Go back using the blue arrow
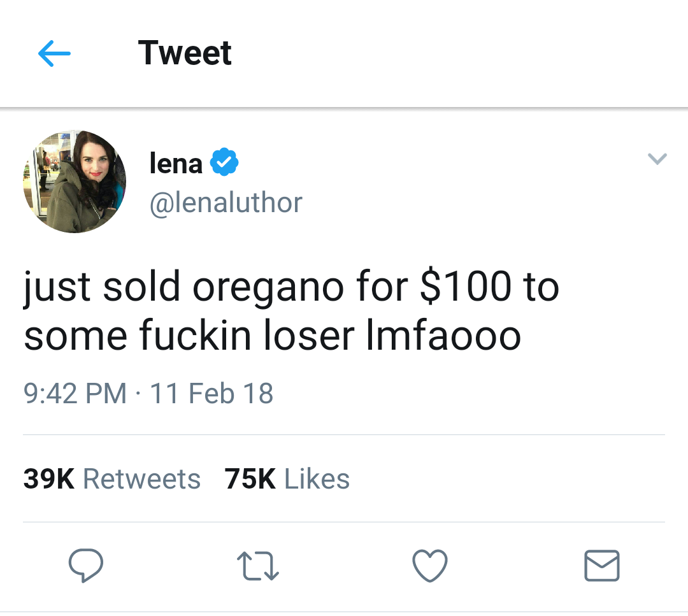Screen dimensions: 688x616 [x=54, y=54]
